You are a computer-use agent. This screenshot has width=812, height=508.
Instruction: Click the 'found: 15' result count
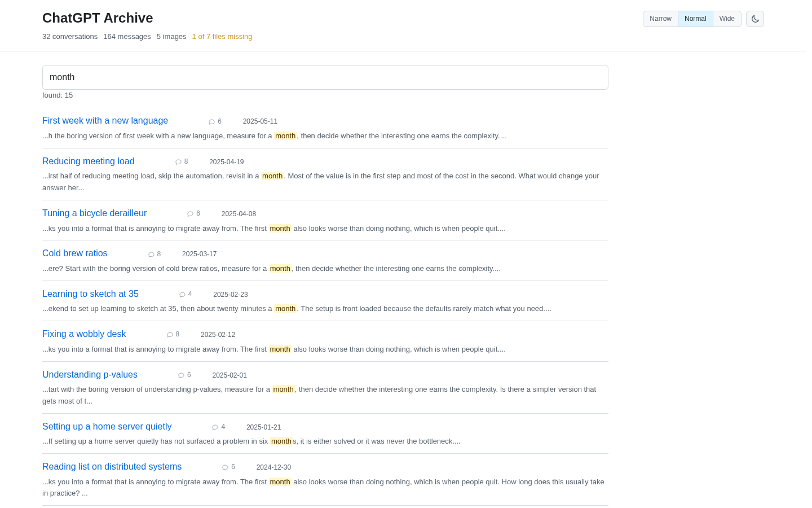coord(58,95)
